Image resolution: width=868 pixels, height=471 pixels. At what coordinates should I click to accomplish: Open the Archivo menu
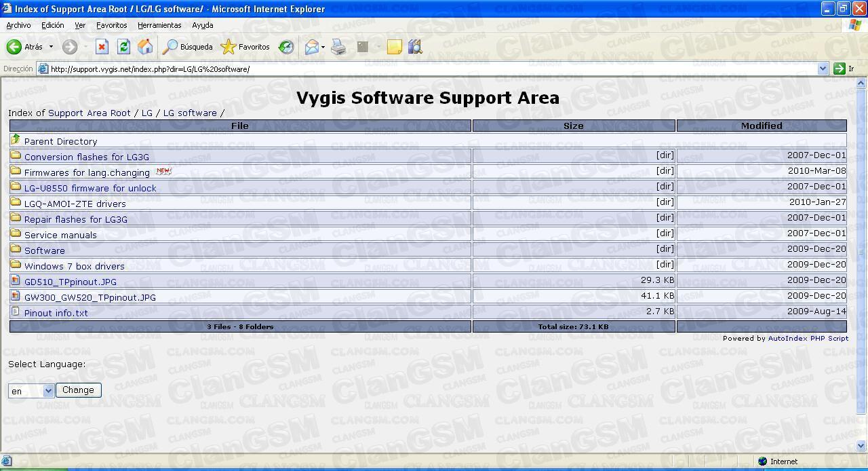18,25
